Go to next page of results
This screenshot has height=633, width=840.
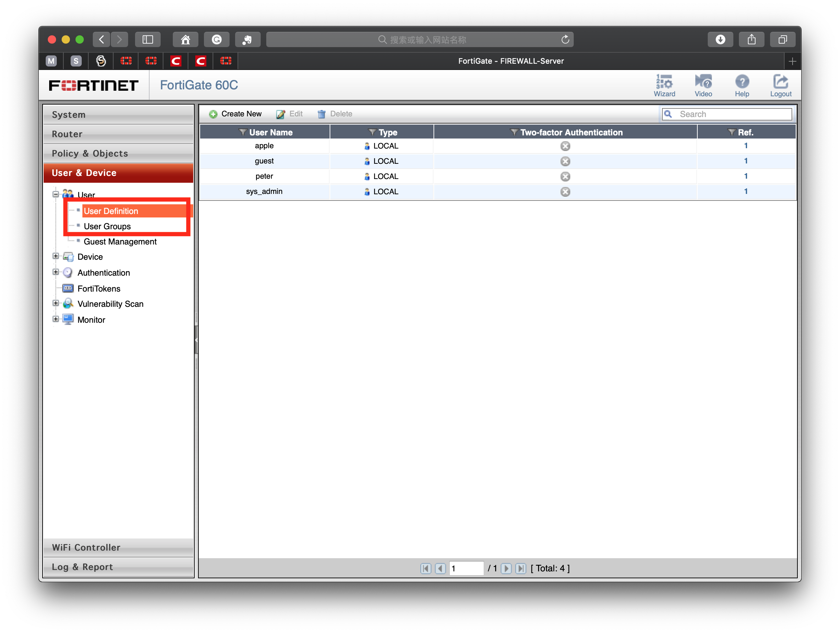(506, 568)
